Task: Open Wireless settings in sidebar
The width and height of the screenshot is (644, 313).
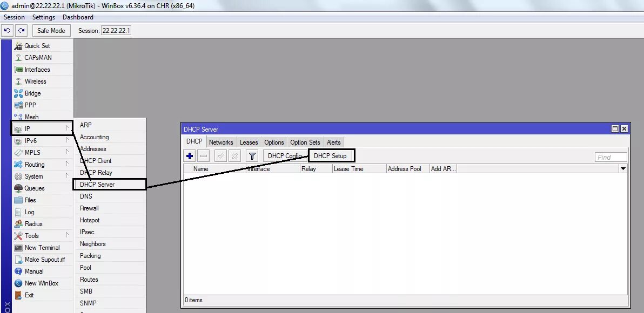Action: [35, 81]
